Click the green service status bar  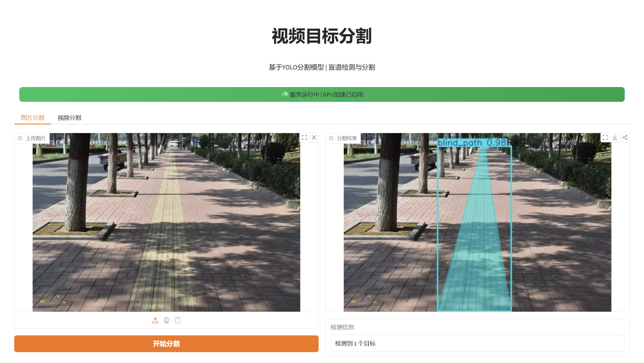322,95
